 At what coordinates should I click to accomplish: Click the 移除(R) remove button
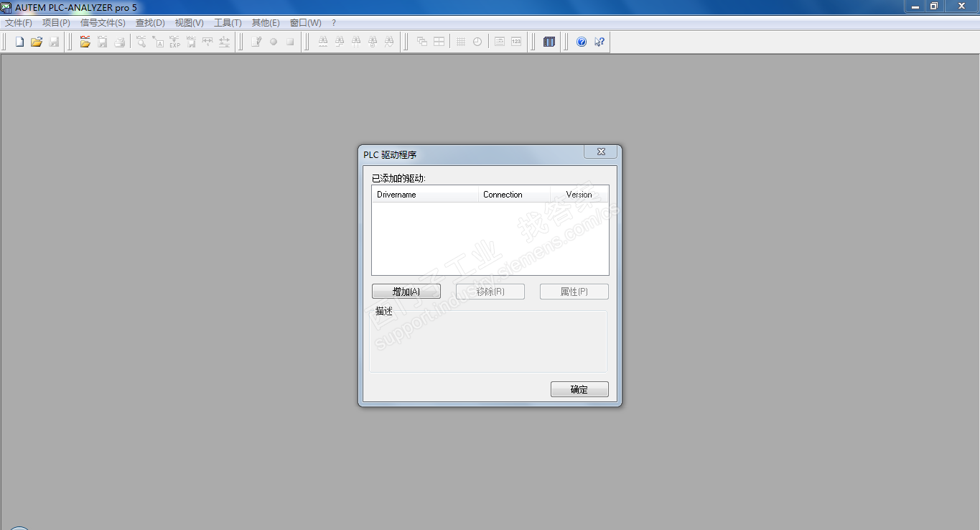click(490, 292)
